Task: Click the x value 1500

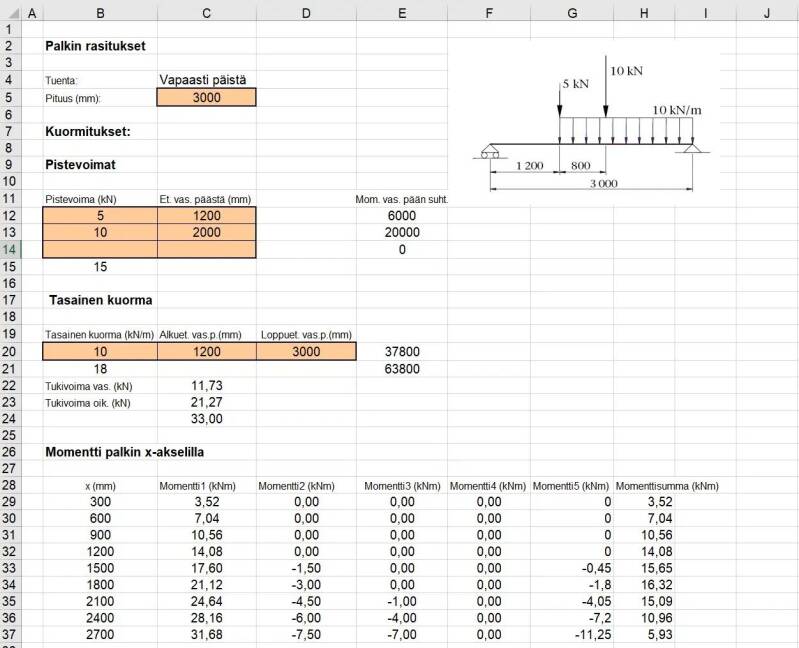Action: (x=100, y=568)
